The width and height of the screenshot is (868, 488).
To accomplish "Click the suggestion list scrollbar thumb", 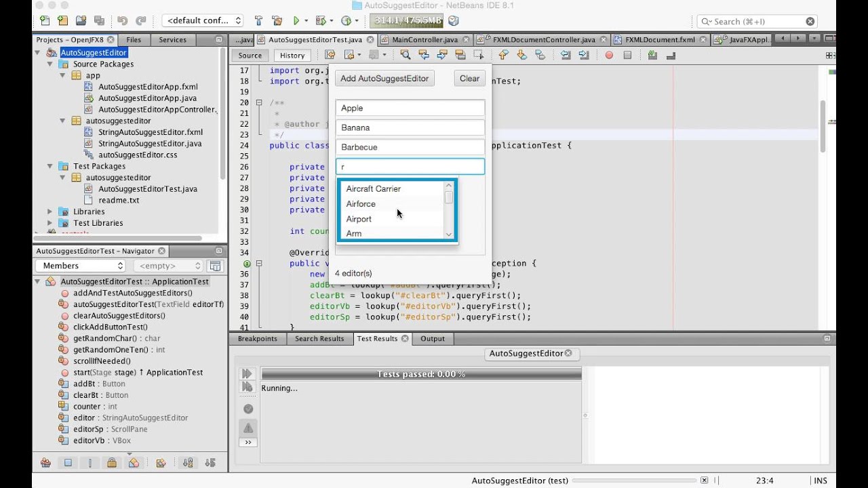I will click(449, 197).
